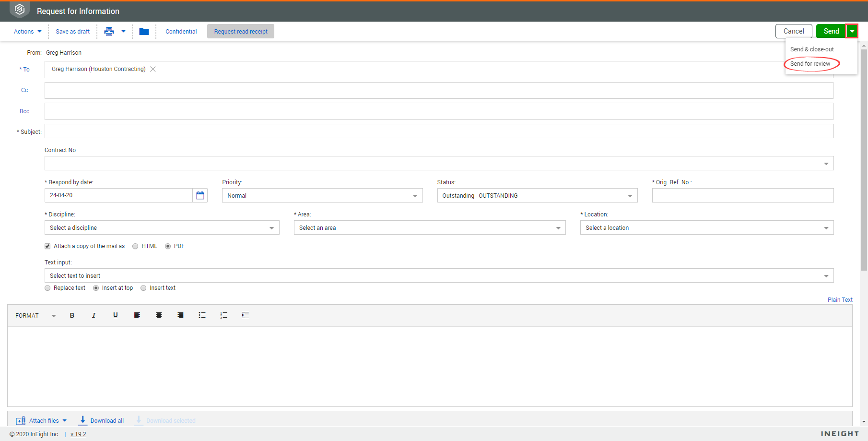Center align the editor text
Image resolution: width=868 pixels, height=441 pixels.
coord(159,315)
